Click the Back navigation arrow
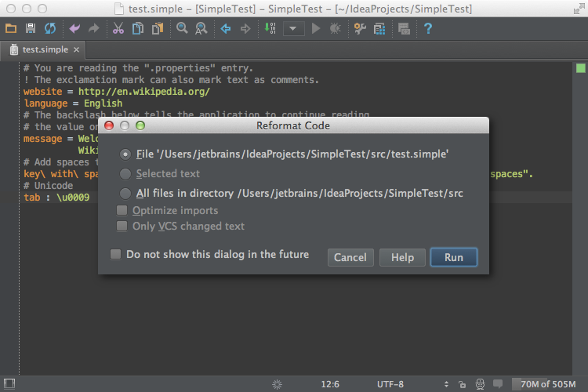This screenshot has height=392, width=588. [x=226, y=29]
